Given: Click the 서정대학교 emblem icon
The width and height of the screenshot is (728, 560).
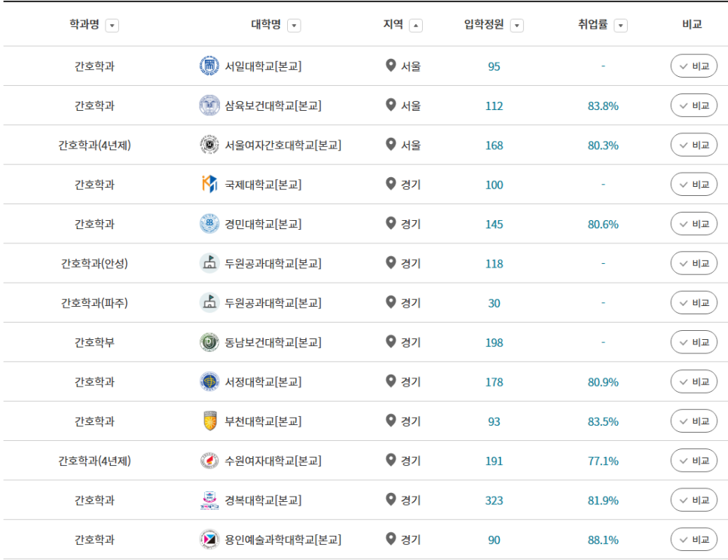Looking at the screenshot, I should click(210, 381).
